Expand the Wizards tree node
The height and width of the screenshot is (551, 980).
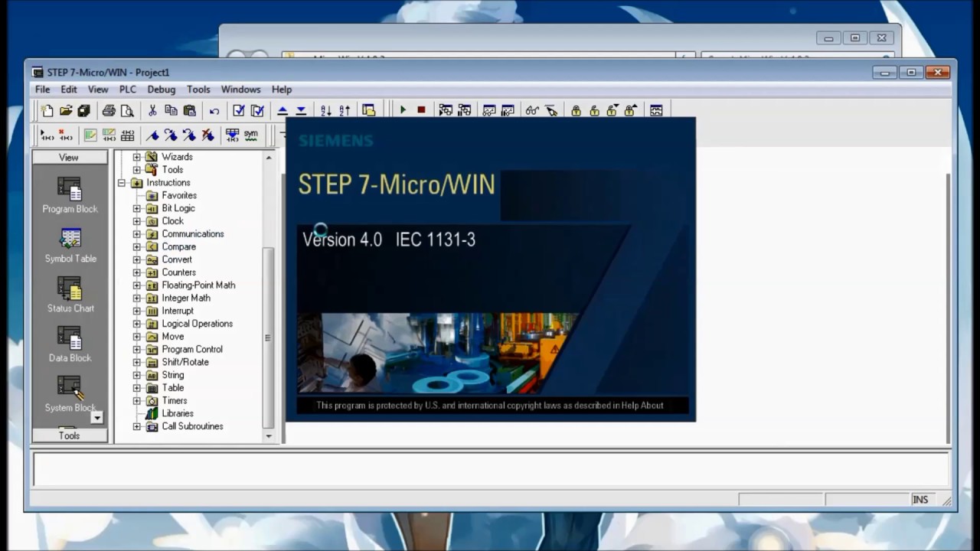pos(137,157)
